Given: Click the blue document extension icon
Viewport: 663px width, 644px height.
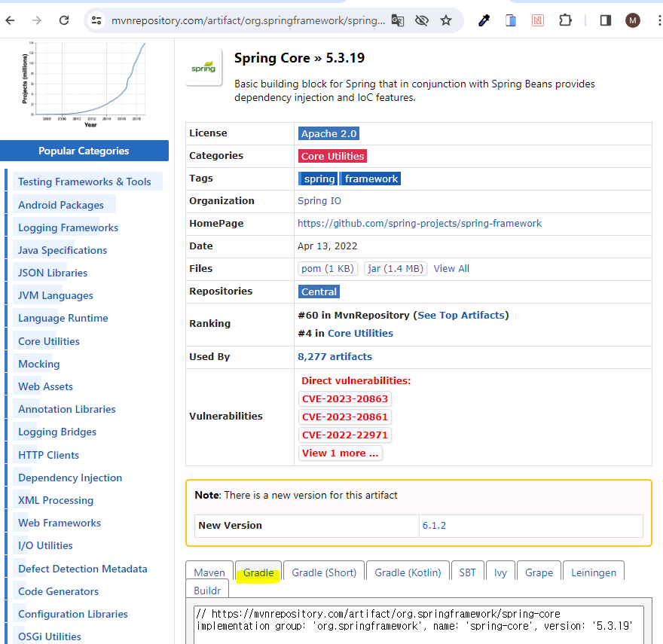Looking at the screenshot, I should tap(511, 20).
